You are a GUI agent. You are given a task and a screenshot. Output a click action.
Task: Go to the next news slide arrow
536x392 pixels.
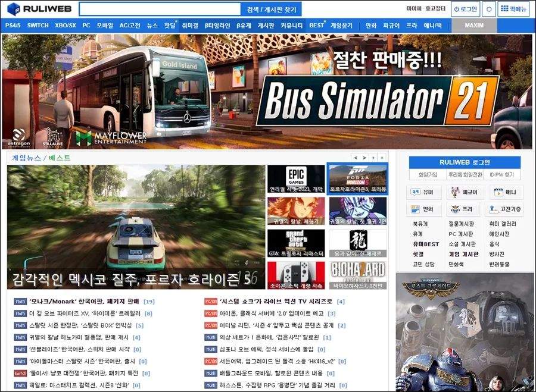[x=364, y=158]
